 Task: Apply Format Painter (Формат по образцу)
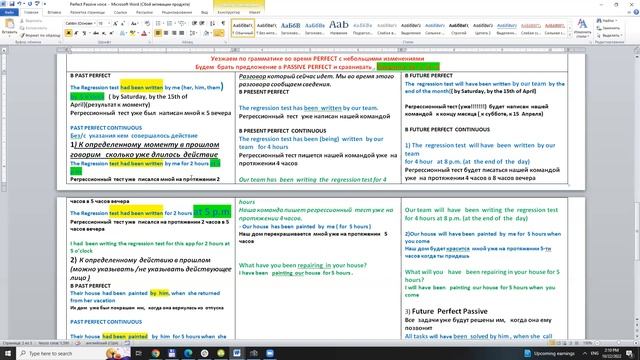[40, 35]
